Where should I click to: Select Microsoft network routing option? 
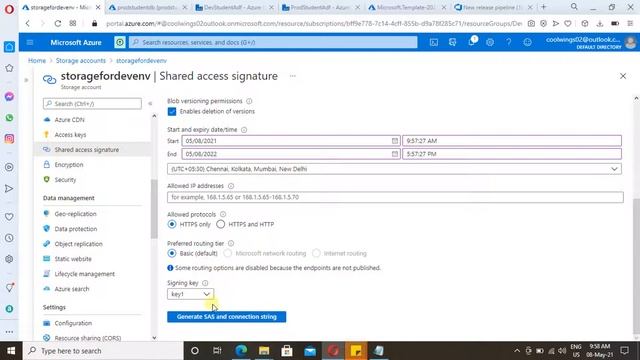point(228,253)
